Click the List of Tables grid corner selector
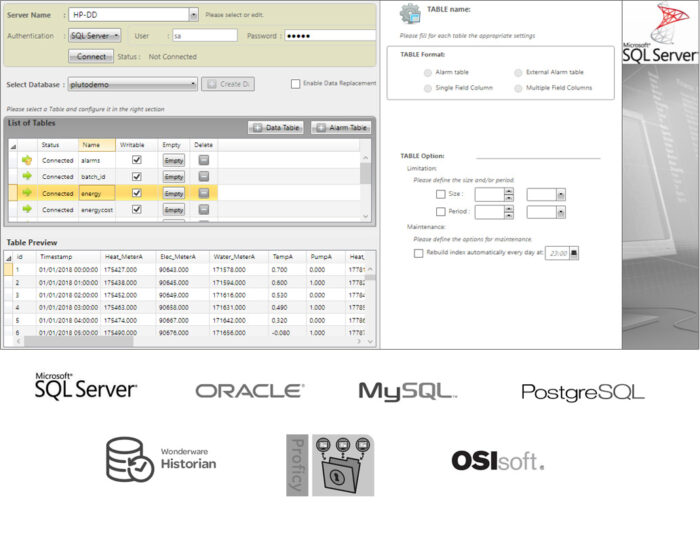Image resolution: width=700 pixels, height=534 pixels. 13,145
